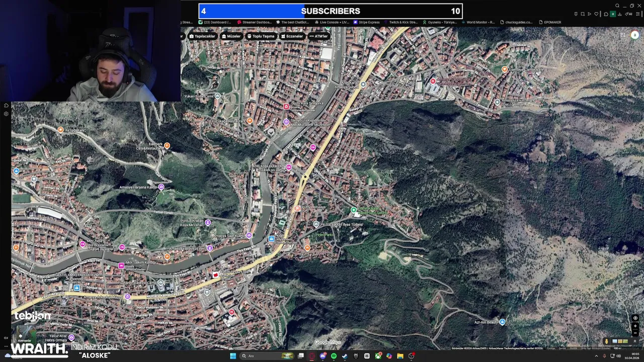This screenshot has height=362, width=644.
Task: Filter map by Müzeler
Action: point(231,36)
